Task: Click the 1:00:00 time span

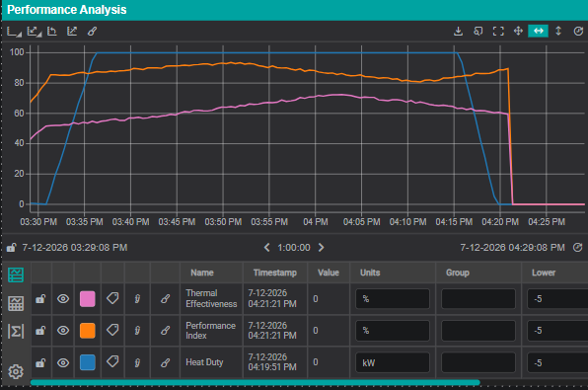Action: 294,248
